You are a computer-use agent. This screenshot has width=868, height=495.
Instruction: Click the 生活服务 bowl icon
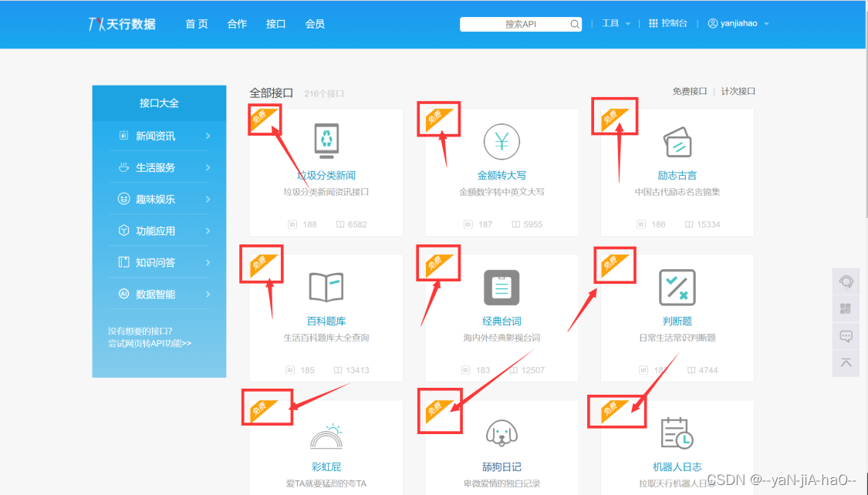[123, 167]
